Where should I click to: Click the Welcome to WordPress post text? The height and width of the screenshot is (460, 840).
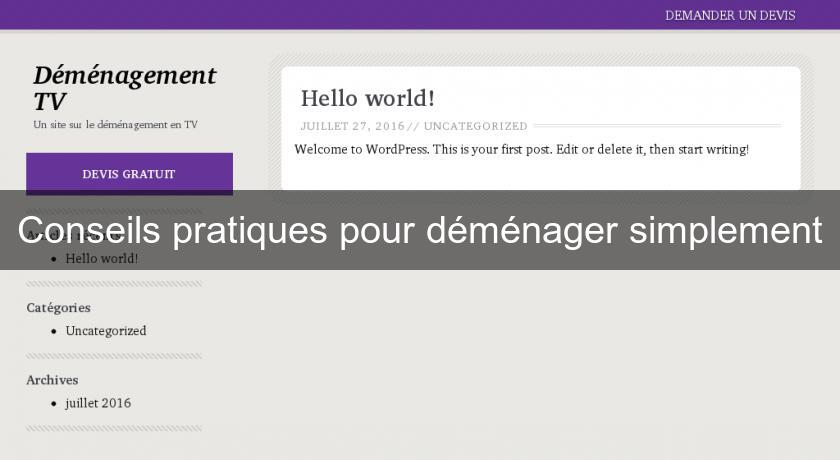pos(521,149)
